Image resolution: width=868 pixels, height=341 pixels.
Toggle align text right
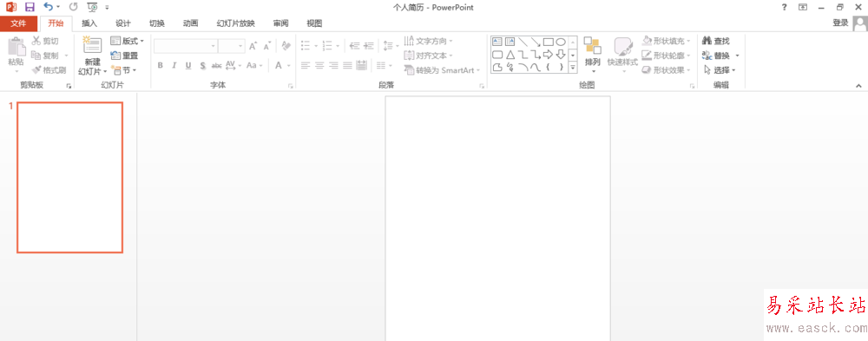coord(333,65)
